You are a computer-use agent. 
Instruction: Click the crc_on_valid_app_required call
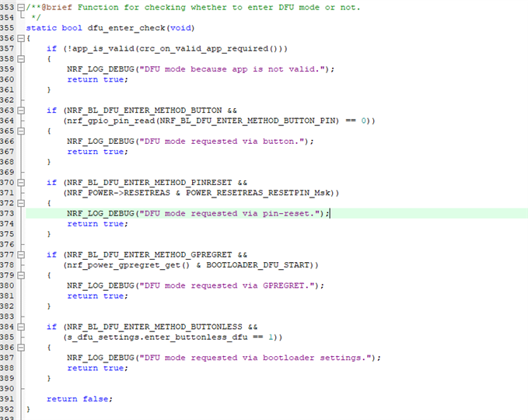pos(204,48)
